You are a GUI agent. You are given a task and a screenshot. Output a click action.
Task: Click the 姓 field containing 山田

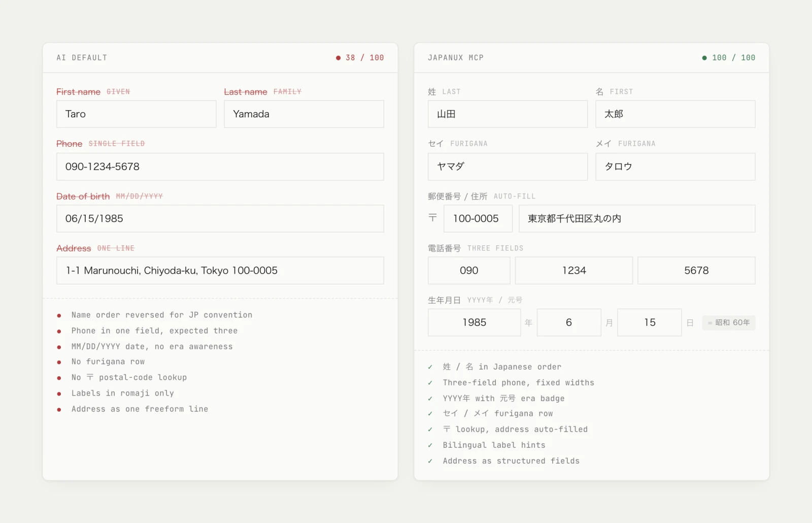tap(507, 114)
